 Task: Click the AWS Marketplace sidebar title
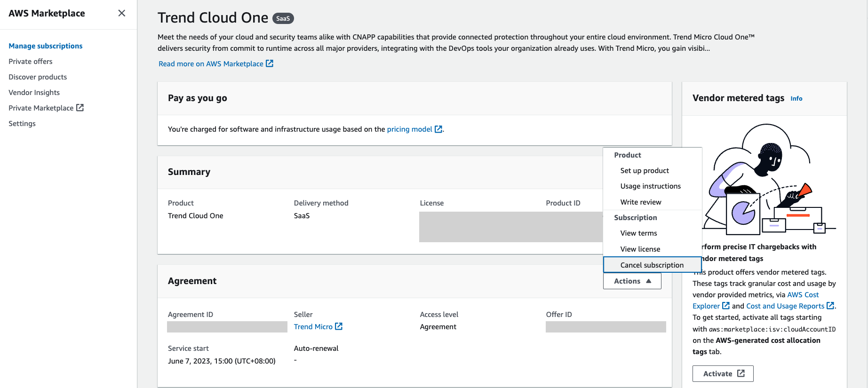pos(47,13)
